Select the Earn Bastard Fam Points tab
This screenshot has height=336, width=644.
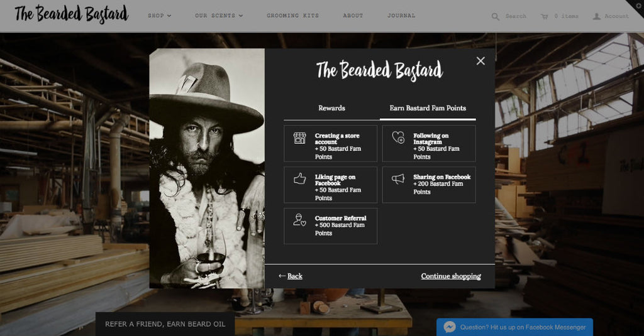428,108
